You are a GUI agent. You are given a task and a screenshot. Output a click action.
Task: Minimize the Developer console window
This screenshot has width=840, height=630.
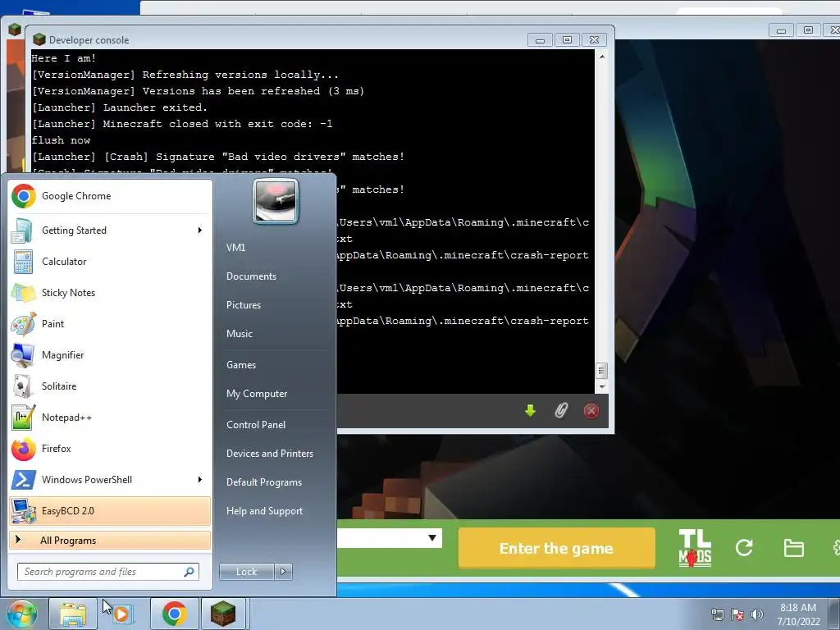coord(540,40)
